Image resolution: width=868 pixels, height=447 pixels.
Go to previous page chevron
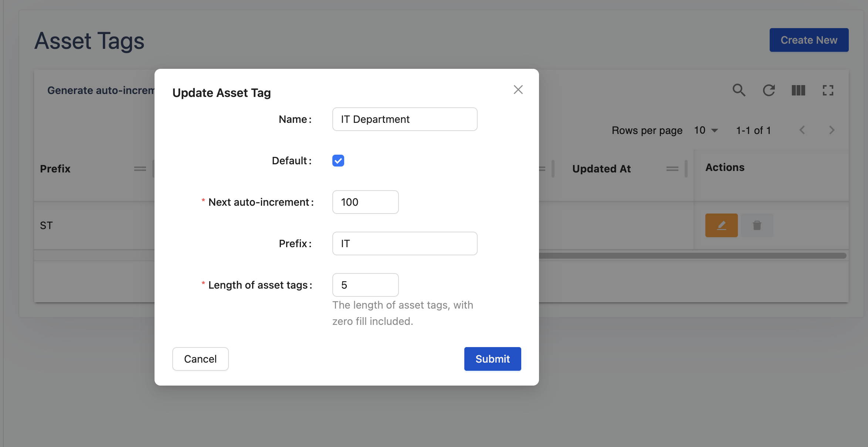coord(802,130)
